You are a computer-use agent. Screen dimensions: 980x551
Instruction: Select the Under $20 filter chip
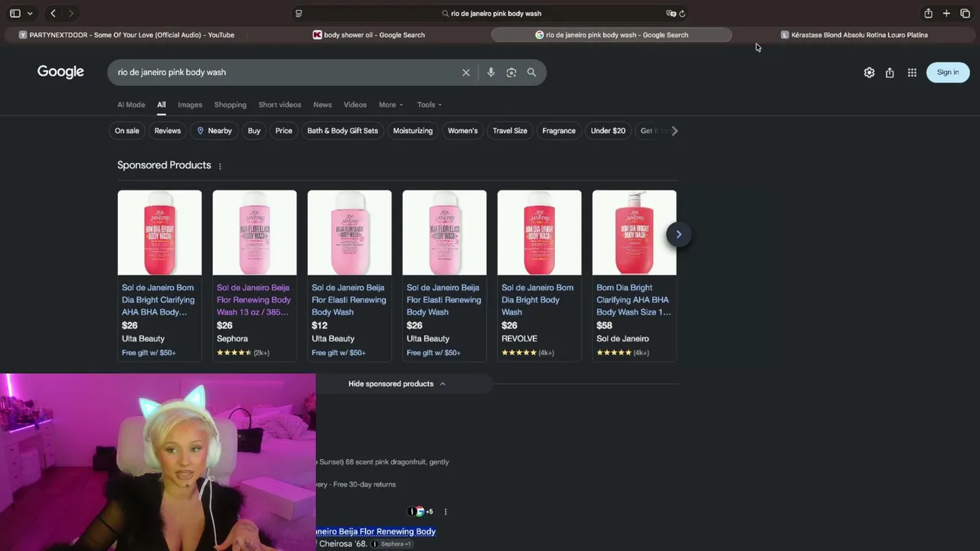point(608,131)
